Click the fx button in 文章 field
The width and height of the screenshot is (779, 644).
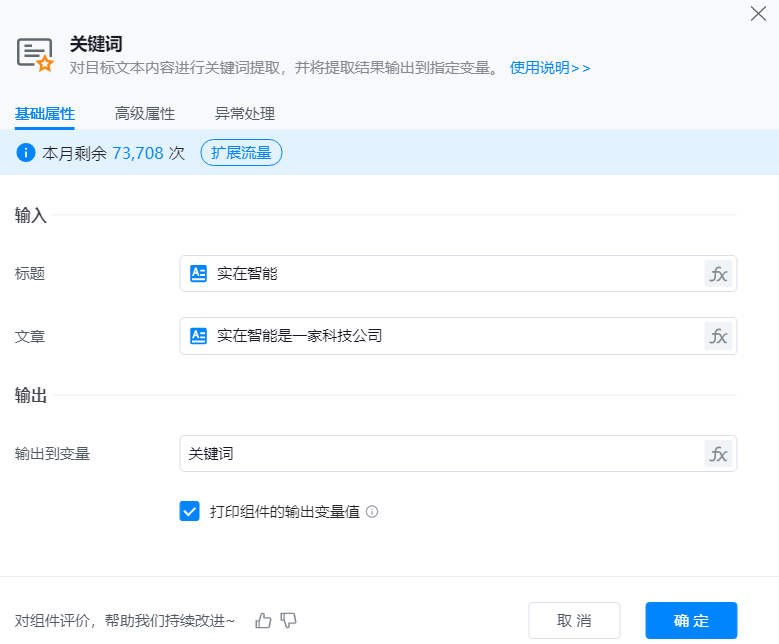718,336
